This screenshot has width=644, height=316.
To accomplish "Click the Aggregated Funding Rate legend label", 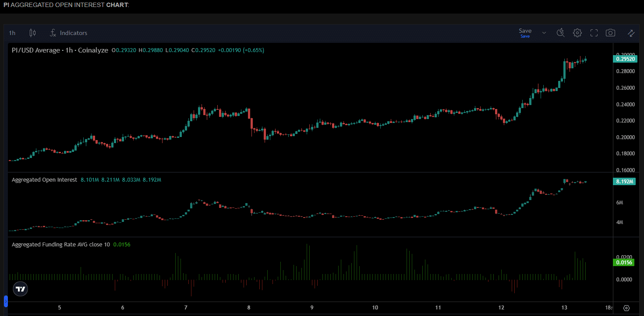I will click(61, 245).
